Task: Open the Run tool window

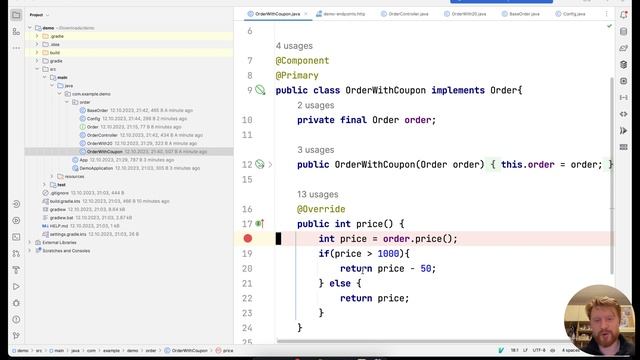Action: pyautogui.click(x=16, y=287)
